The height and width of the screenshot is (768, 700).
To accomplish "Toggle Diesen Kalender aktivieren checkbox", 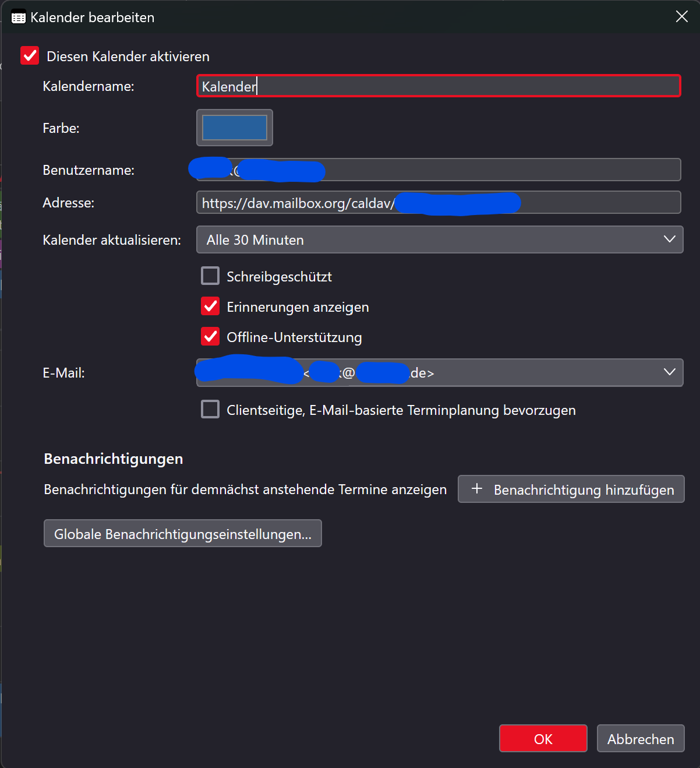I will click(30, 56).
